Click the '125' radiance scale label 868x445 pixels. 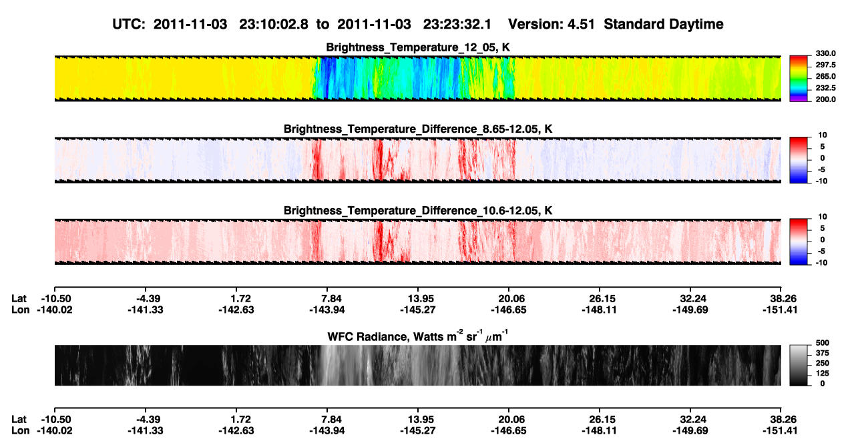pos(822,374)
